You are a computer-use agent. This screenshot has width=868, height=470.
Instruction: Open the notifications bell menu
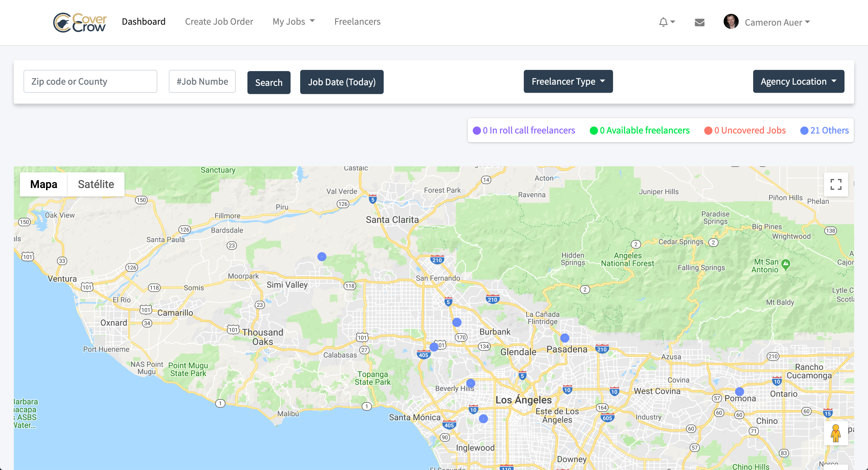[x=667, y=22]
